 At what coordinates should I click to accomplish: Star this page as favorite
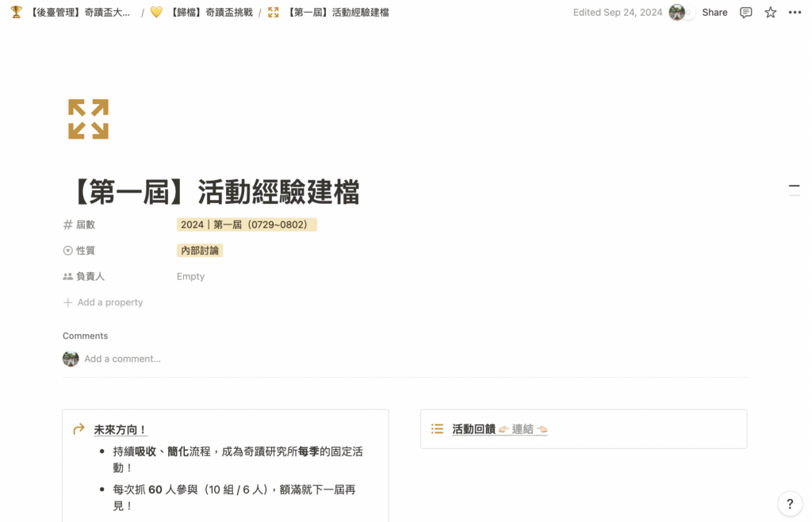(770, 13)
